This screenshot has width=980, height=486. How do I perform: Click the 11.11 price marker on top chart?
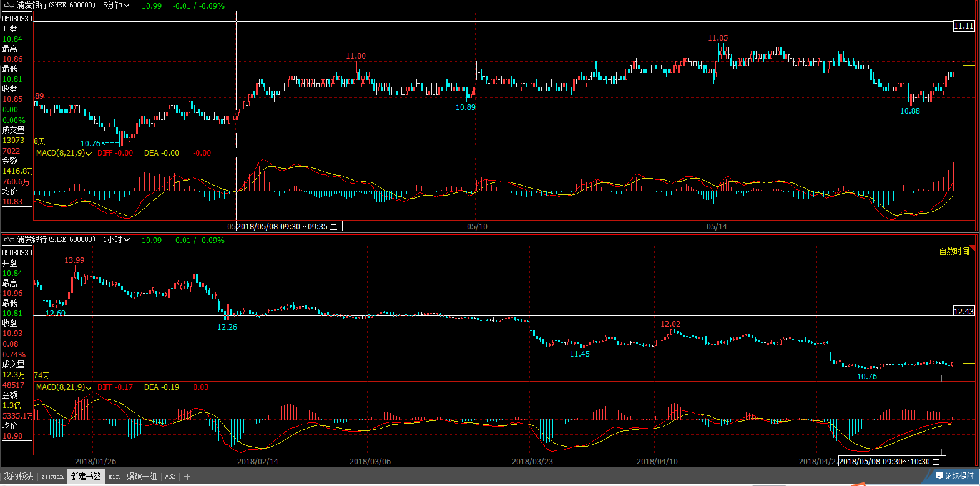963,26
